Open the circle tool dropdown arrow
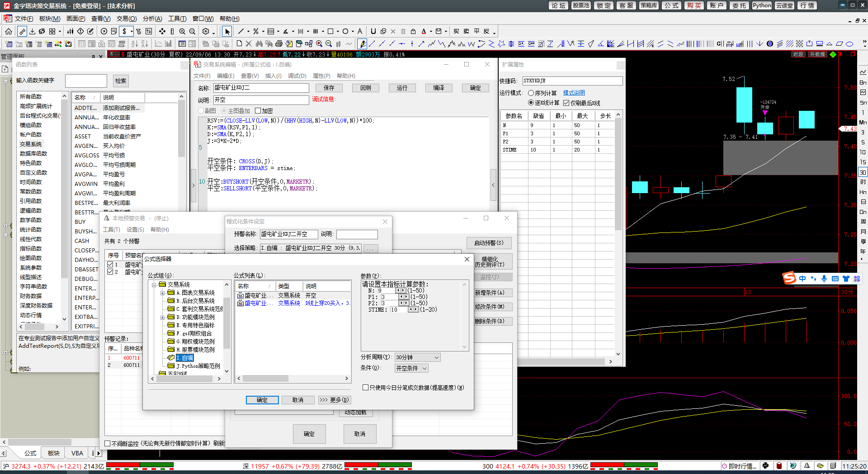Image resolution: width=868 pixels, height=474 pixels. click(353, 31)
